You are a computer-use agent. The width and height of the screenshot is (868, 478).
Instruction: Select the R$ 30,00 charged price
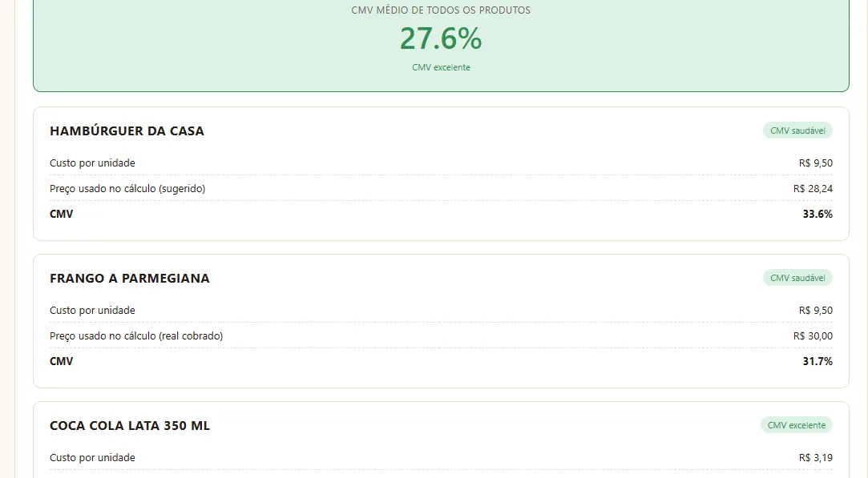(x=813, y=335)
